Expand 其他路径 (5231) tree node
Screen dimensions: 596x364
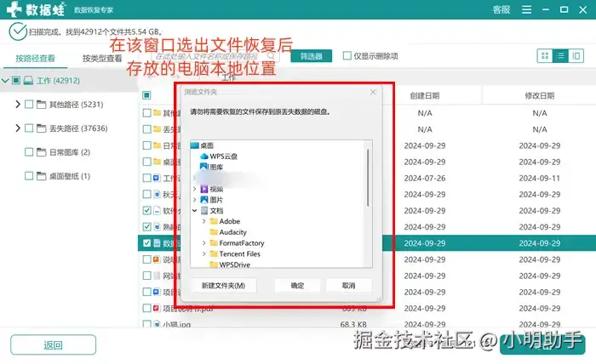[x=18, y=104]
